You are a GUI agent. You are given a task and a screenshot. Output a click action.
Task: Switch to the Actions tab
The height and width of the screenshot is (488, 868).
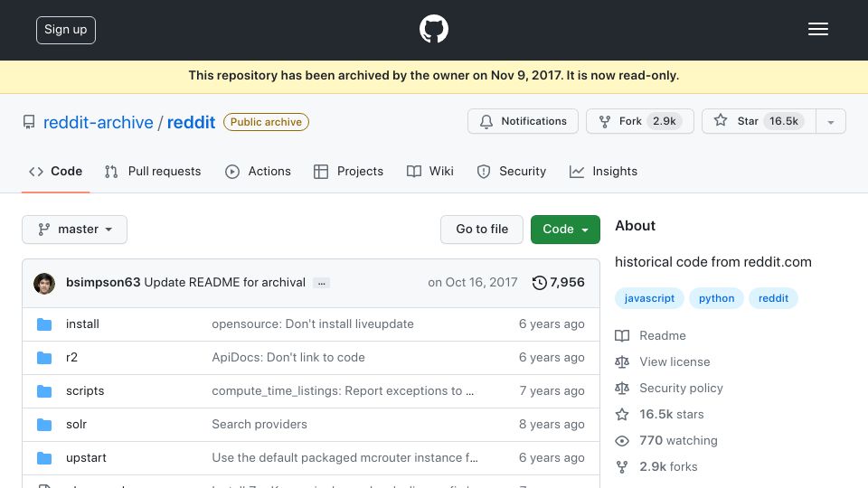(258, 172)
